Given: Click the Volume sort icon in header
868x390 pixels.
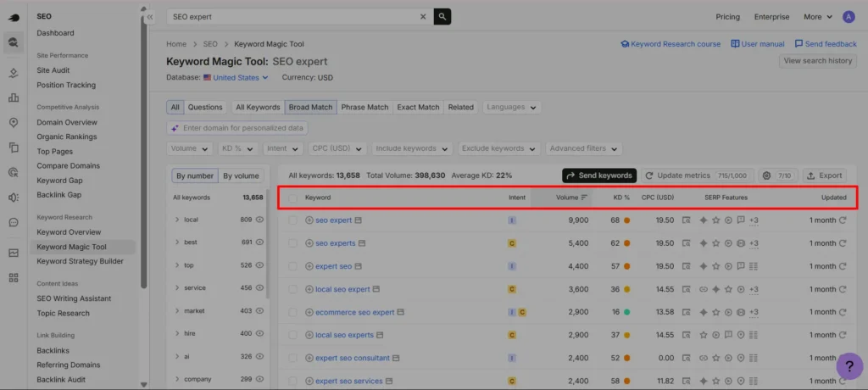Looking at the screenshot, I should click(584, 198).
